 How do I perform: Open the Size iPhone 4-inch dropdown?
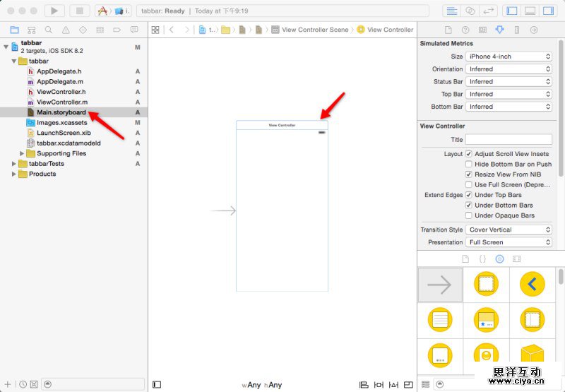tap(509, 57)
